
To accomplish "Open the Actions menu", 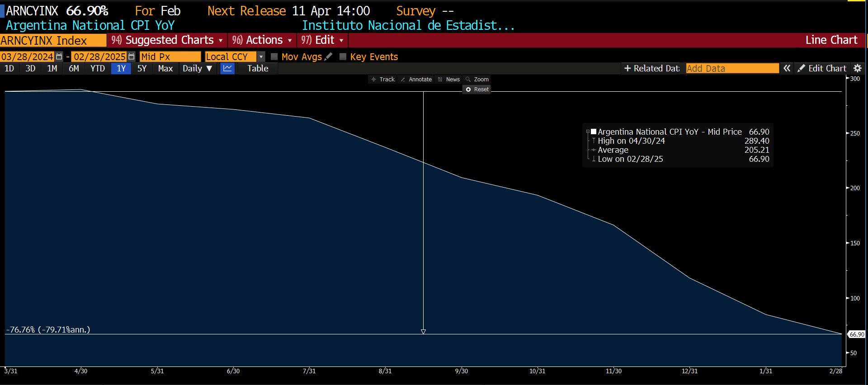I will 262,40.
